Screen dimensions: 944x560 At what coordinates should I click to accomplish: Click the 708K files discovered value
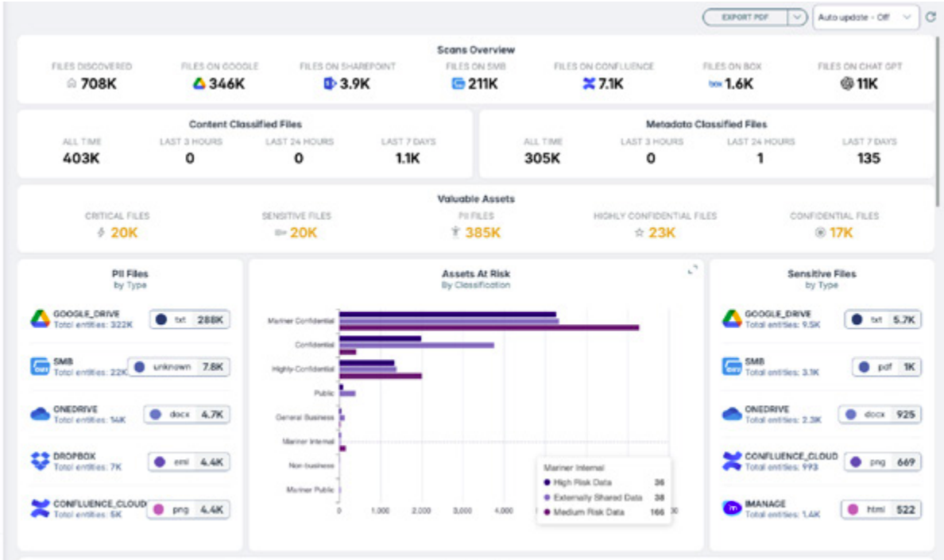coord(99,83)
